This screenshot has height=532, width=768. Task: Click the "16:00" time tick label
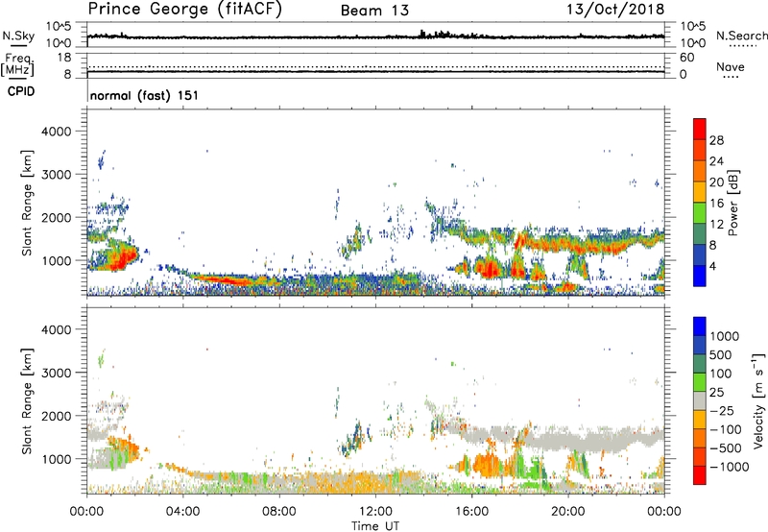click(471, 512)
